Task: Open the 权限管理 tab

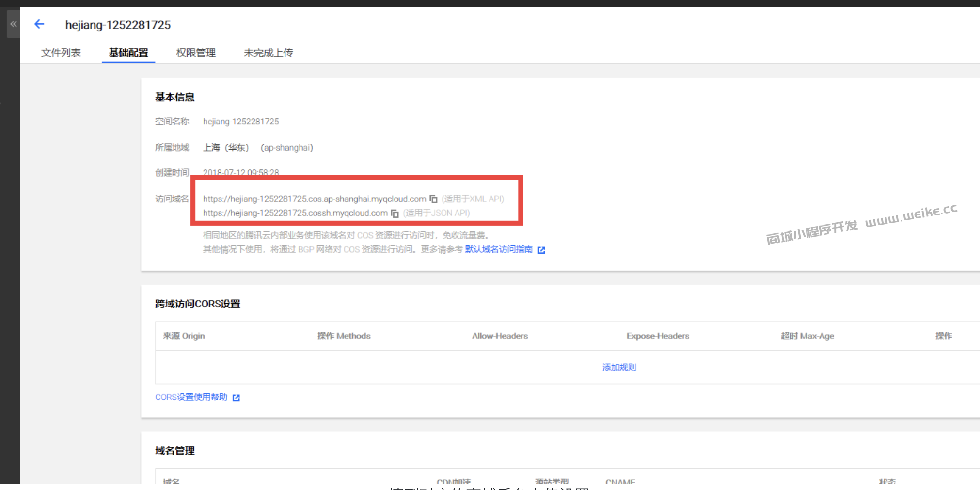Action: [196, 53]
